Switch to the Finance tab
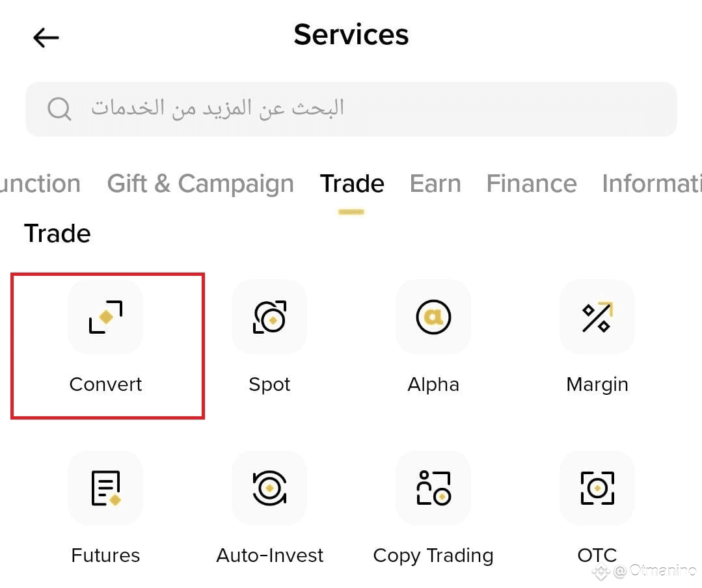Image resolution: width=702 pixels, height=588 pixels. coord(532,184)
